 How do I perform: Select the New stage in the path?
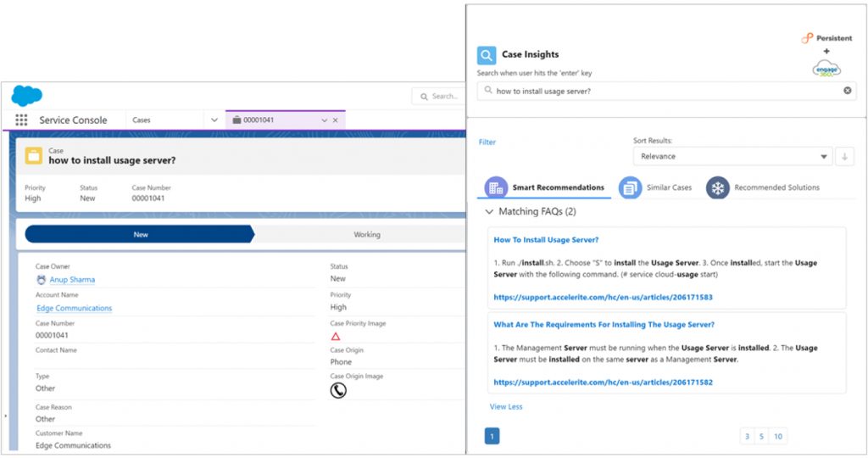tap(140, 234)
